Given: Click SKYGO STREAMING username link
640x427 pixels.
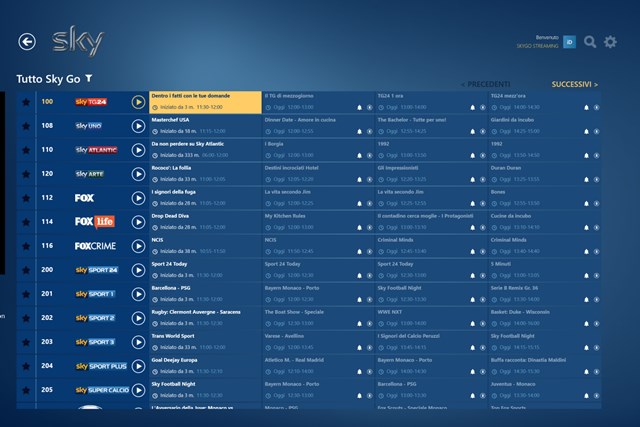Looking at the screenshot, I should (538, 46).
